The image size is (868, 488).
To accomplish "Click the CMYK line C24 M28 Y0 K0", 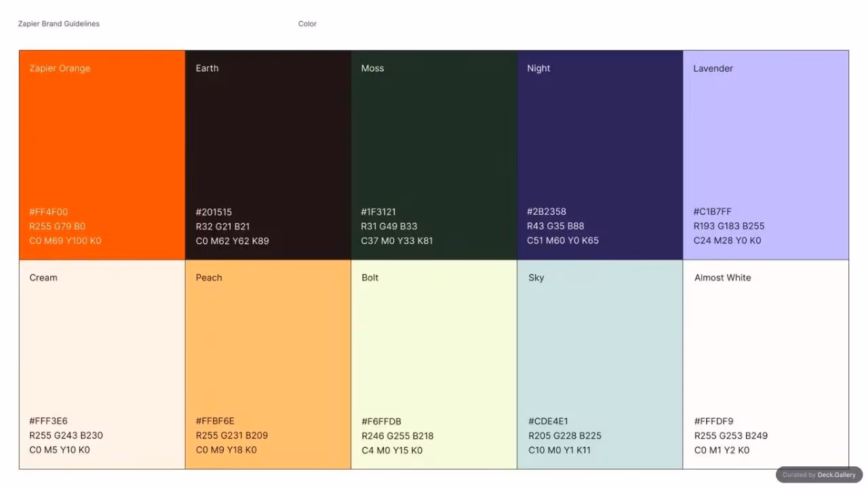I will point(727,240).
